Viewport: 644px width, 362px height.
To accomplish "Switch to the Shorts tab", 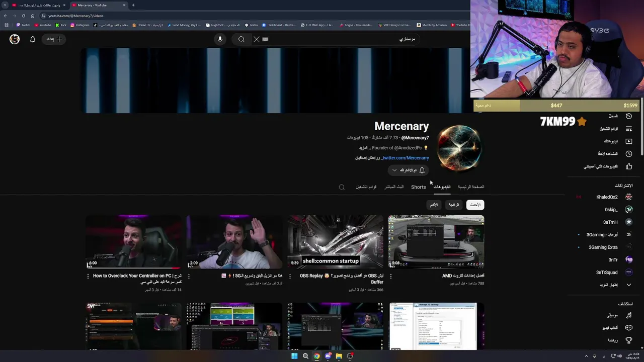I will click(419, 187).
